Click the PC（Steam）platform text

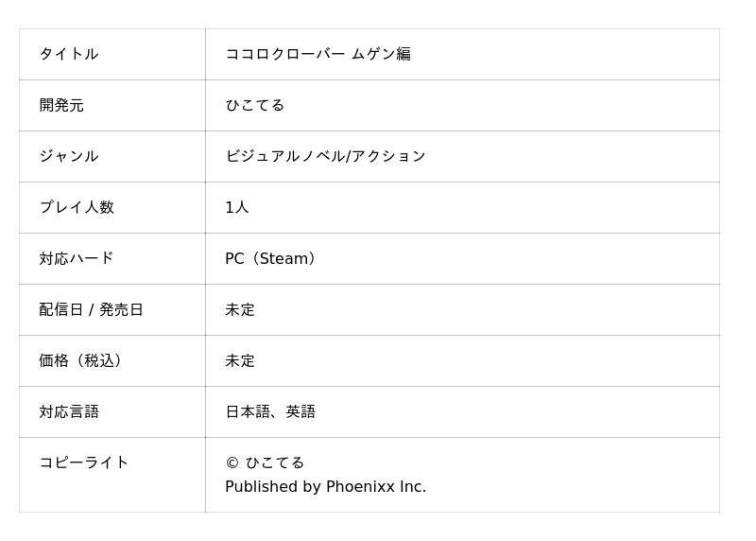pyautogui.click(x=270, y=258)
